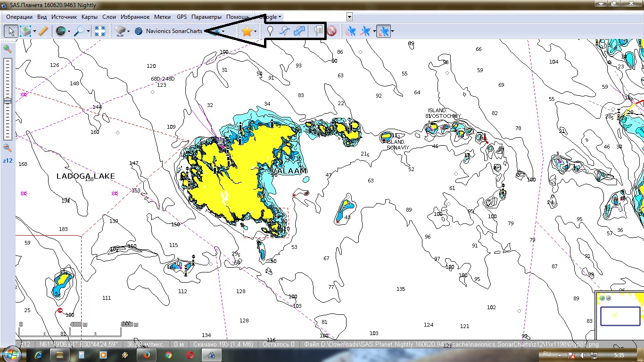Open the placemark manager list
The width and height of the screenshot is (644, 362).
tap(319, 31)
